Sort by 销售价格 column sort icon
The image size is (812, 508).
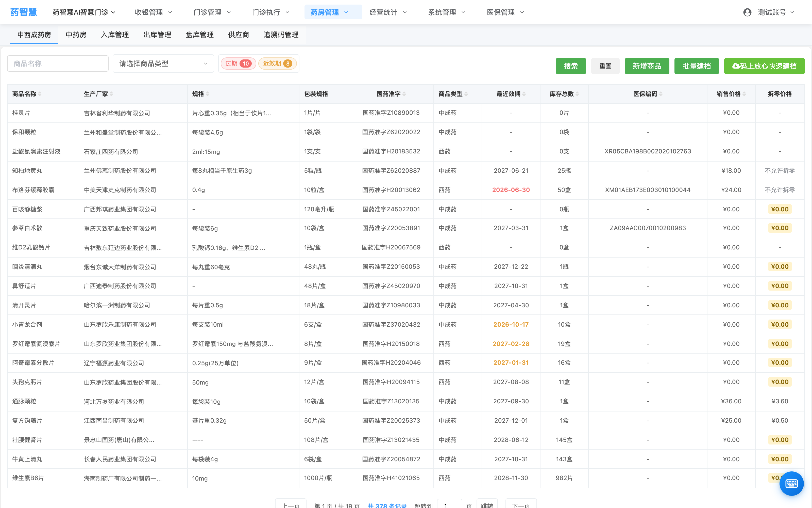click(x=744, y=94)
